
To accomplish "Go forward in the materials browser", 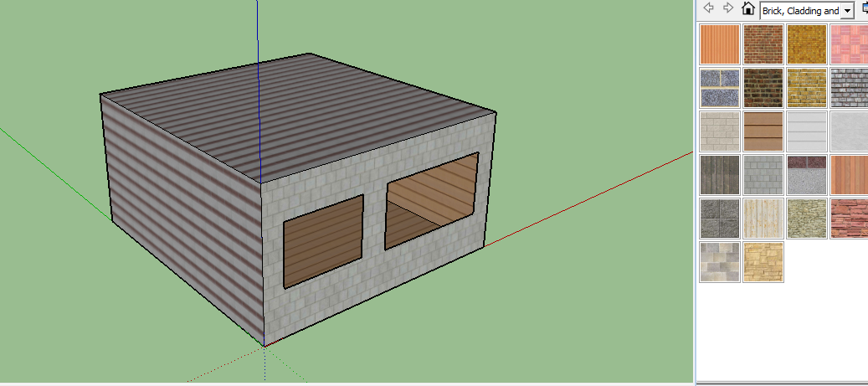I will [x=728, y=8].
